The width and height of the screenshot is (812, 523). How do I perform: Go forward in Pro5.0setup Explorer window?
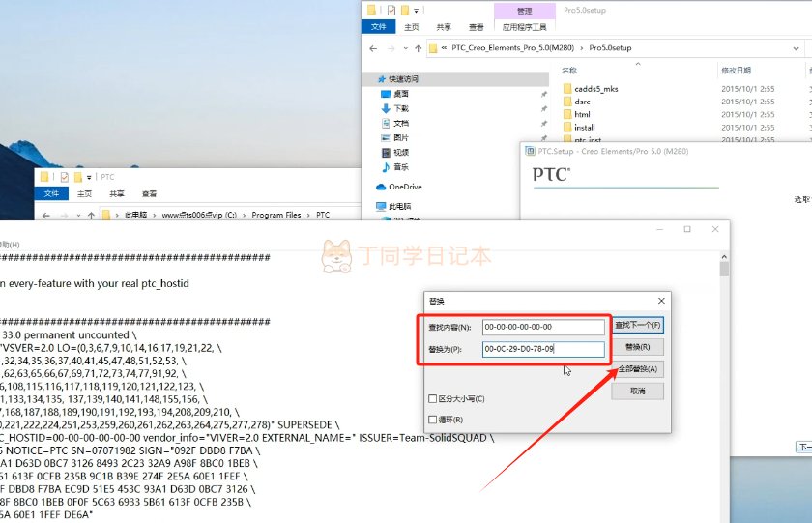pyautogui.click(x=391, y=48)
